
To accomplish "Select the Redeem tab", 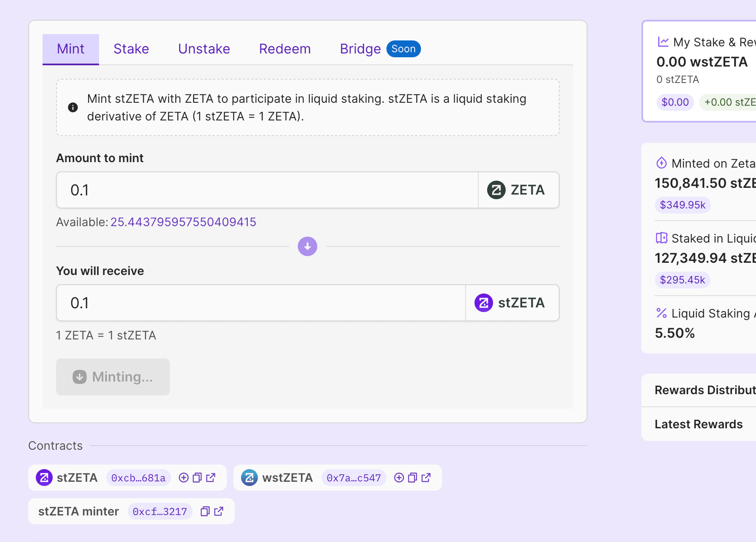I will pos(285,49).
